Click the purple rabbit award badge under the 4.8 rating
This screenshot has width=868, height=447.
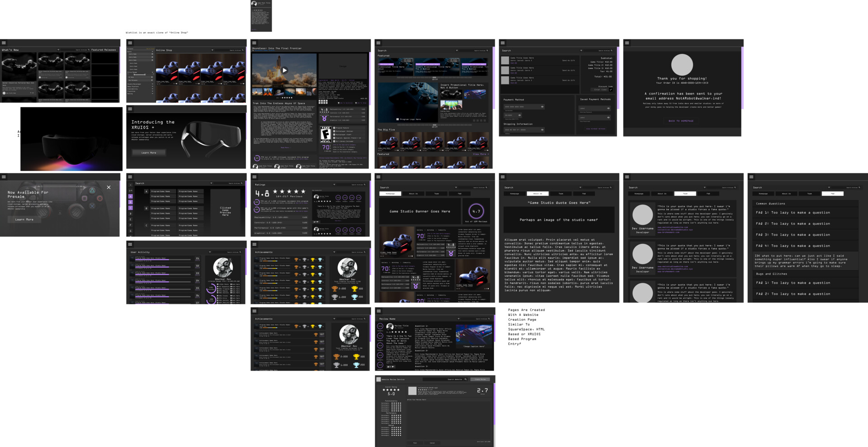tap(325, 118)
